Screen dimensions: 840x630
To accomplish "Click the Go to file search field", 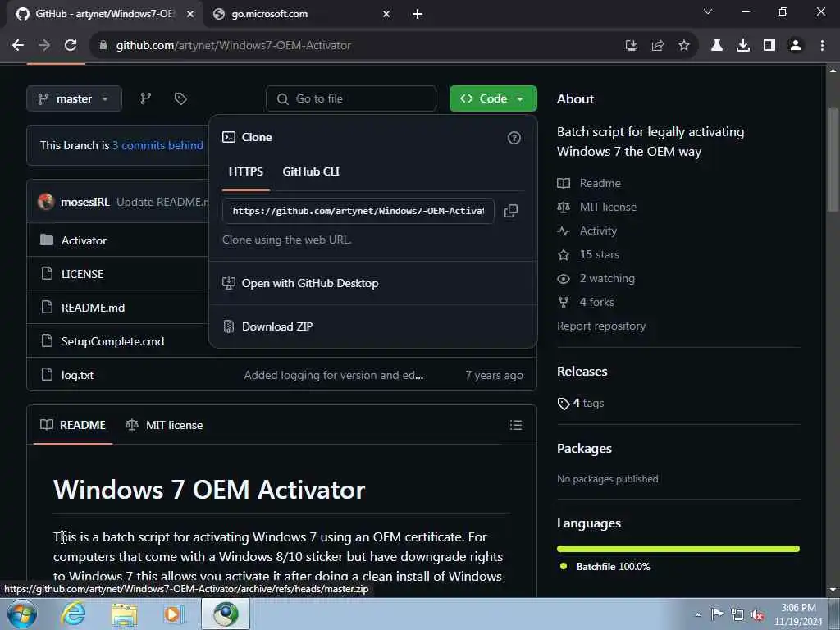I will (x=351, y=98).
